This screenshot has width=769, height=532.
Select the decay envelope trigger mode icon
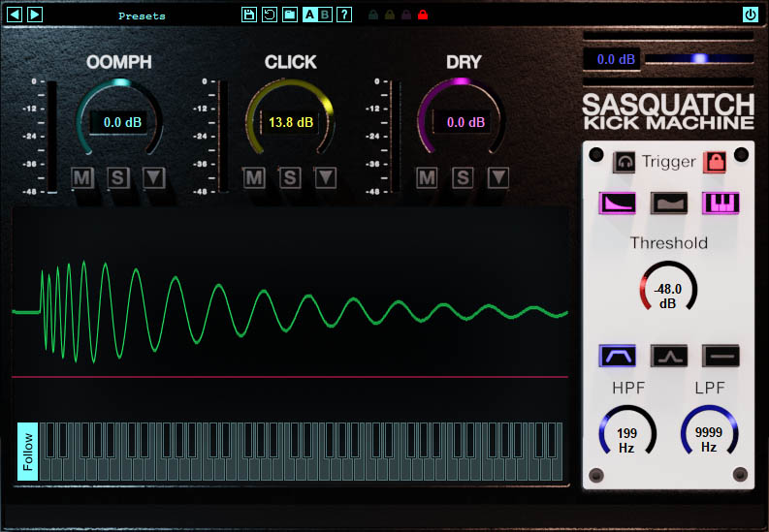[617, 203]
